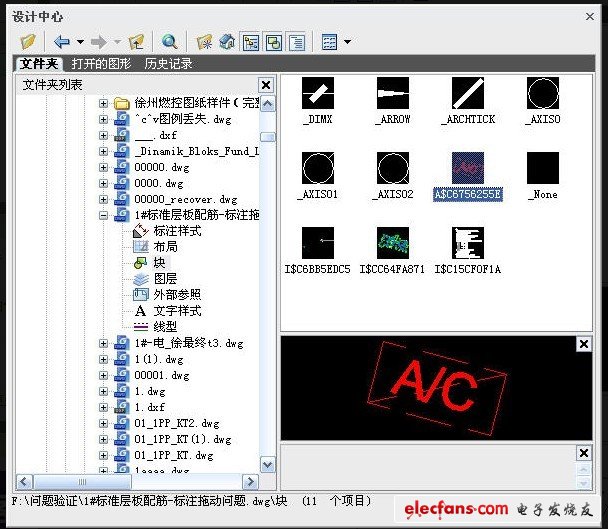Click horizontal scrollbar left arrow
The width and height of the screenshot is (608, 529).
point(24,482)
